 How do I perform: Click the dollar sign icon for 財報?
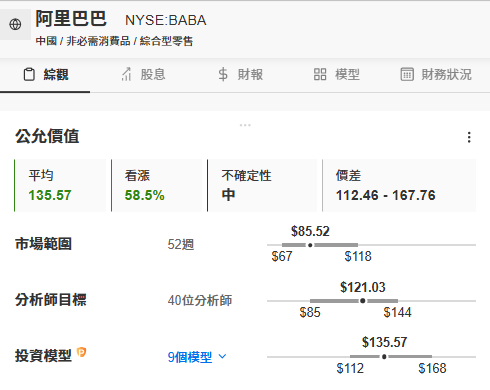(223, 74)
